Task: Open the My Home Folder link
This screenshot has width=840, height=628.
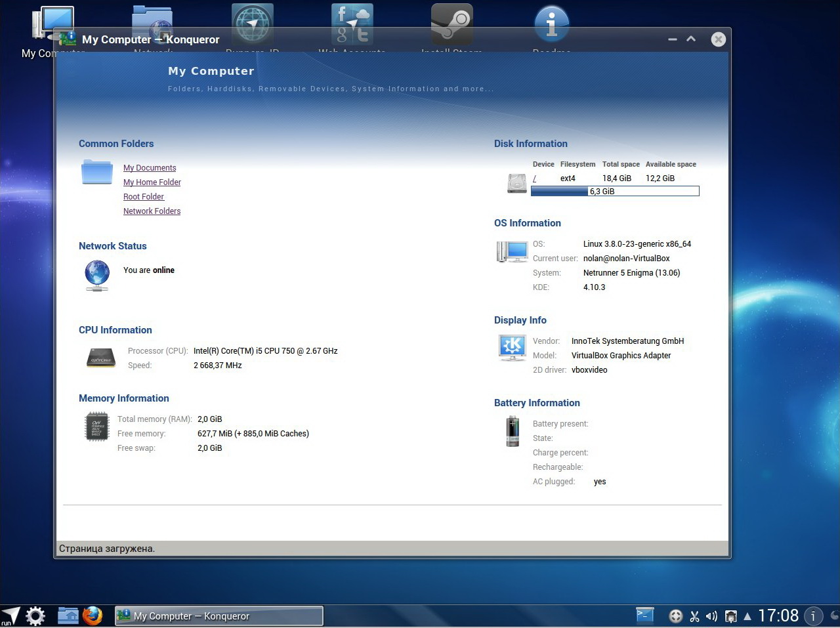Action: 152,182
